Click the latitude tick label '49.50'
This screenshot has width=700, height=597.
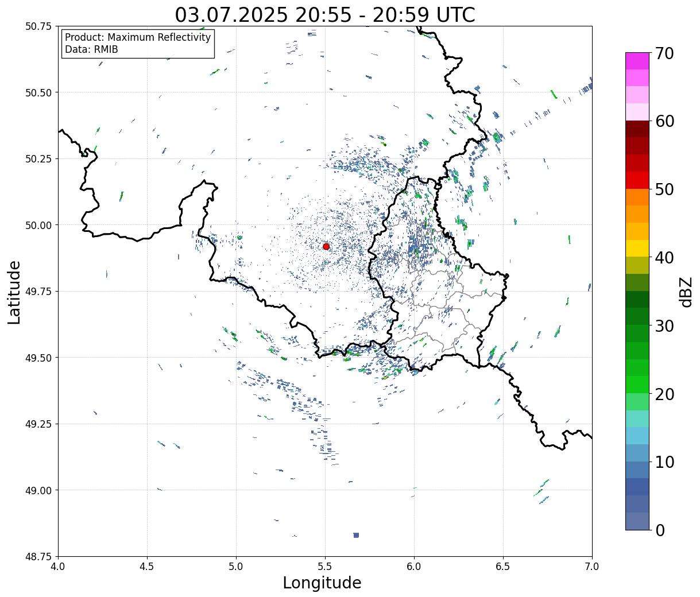38,358
